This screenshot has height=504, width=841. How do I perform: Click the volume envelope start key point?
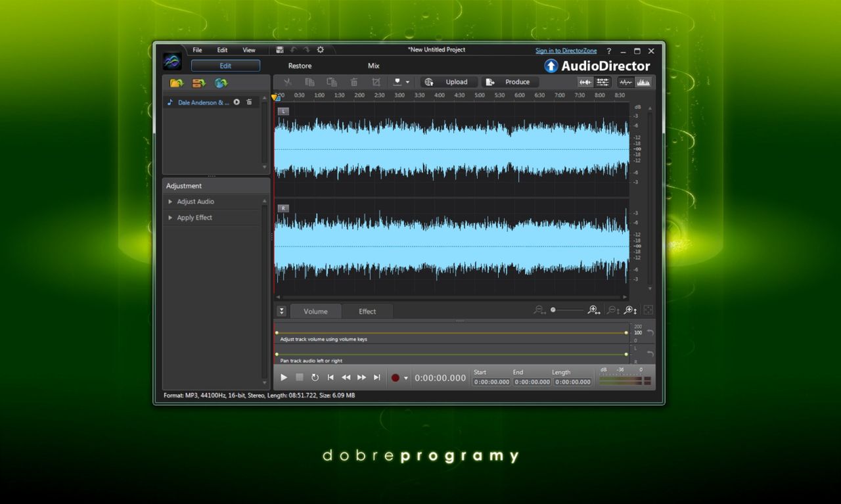click(277, 332)
